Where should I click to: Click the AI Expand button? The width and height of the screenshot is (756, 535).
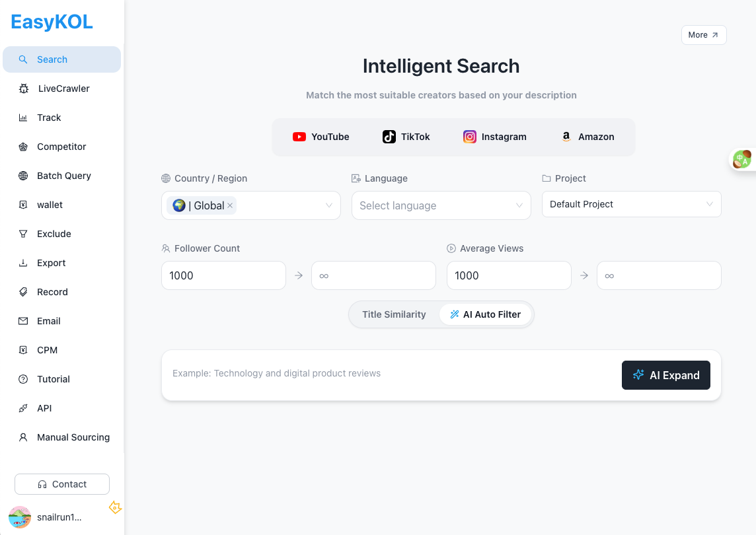666,375
